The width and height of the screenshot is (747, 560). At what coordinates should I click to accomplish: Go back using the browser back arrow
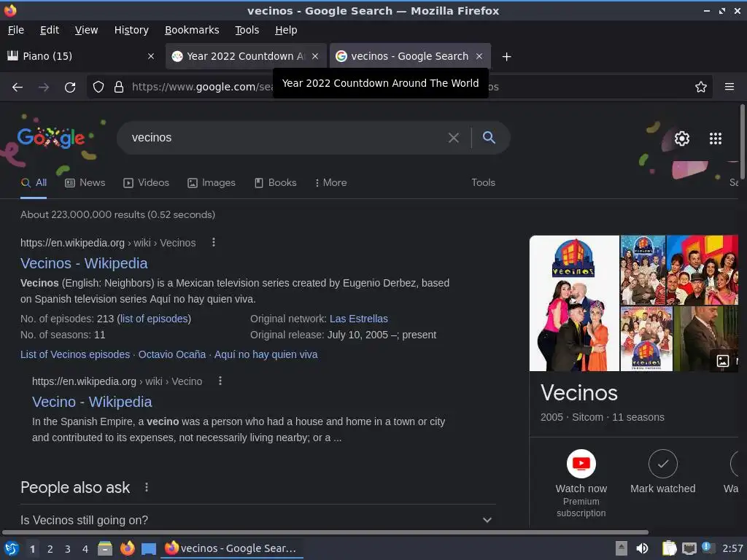point(18,87)
